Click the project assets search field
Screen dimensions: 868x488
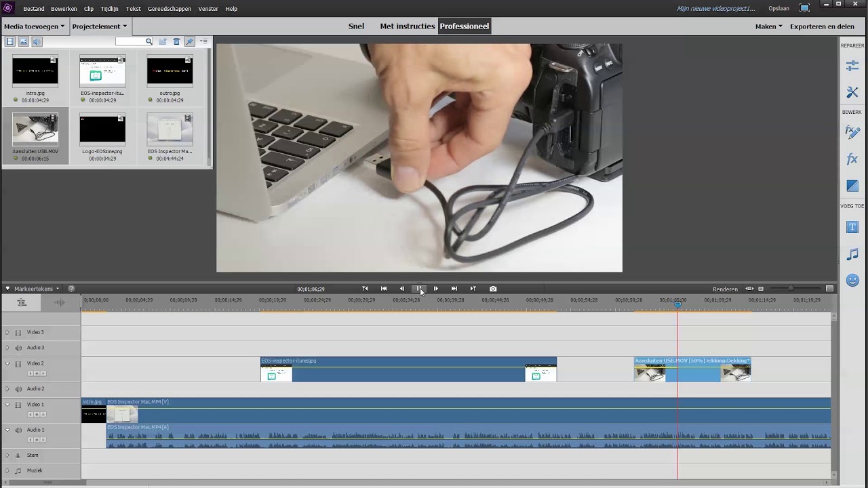tap(134, 42)
